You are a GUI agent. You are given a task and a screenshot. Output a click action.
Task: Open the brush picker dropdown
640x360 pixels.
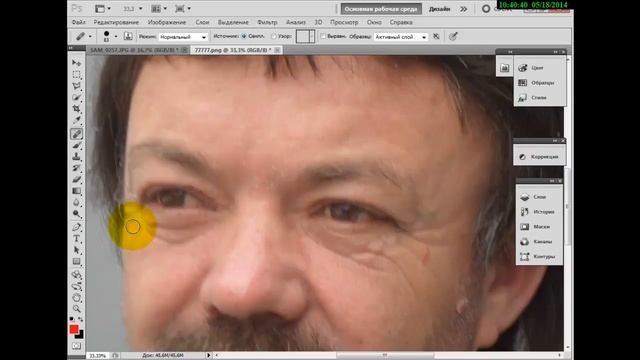tap(116, 36)
